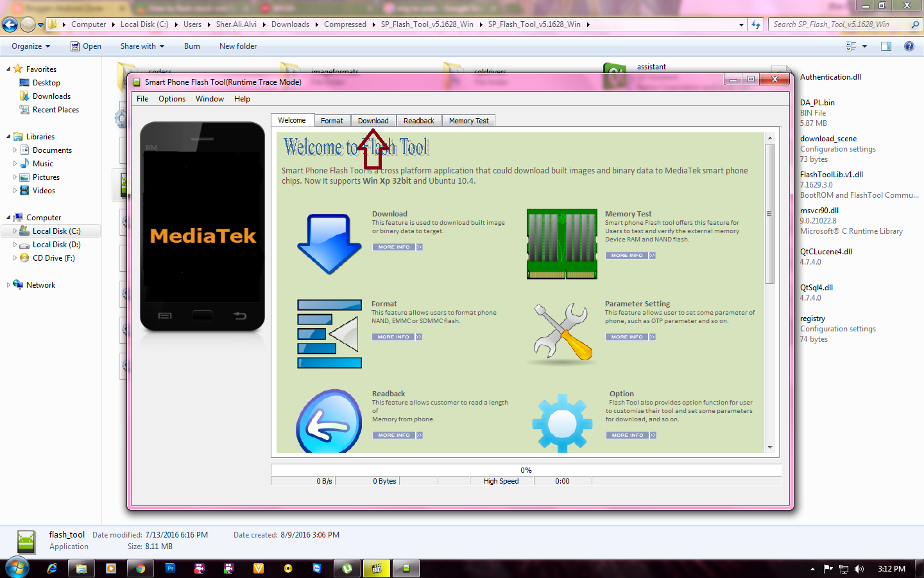Expand the Documents library
924x578 pixels.
tap(15, 150)
